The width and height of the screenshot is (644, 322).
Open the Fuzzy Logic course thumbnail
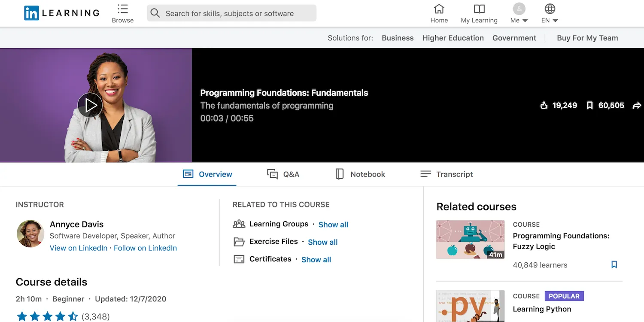point(470,240)
